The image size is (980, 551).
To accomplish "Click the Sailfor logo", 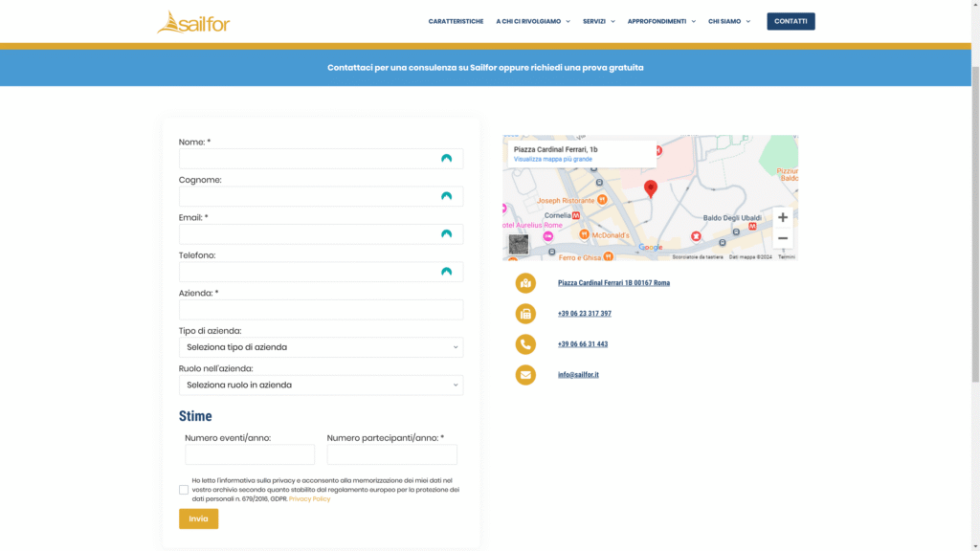I will point(193,22).
